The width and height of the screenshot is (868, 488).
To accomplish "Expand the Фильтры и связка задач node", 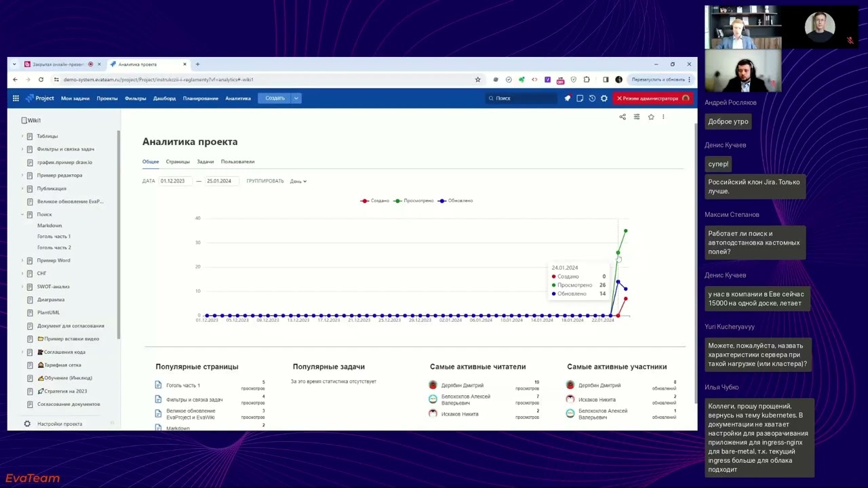I will pyautogui.click(x=22, y=149).
